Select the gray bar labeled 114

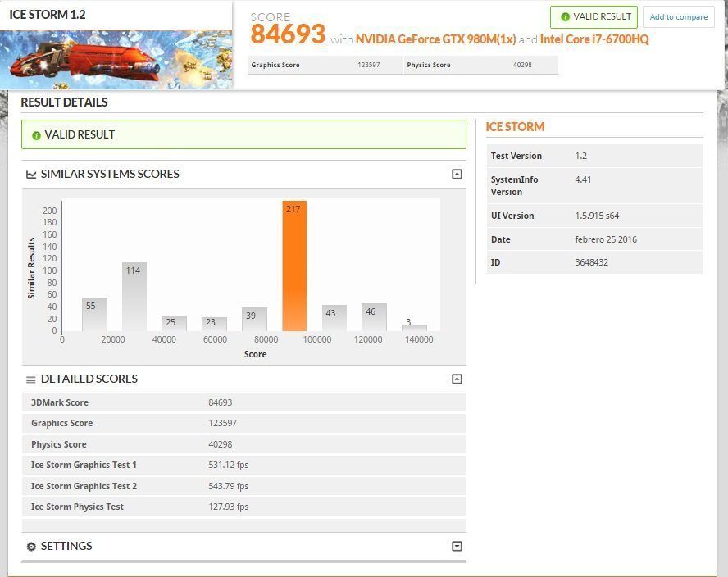(x=134, y=297)
